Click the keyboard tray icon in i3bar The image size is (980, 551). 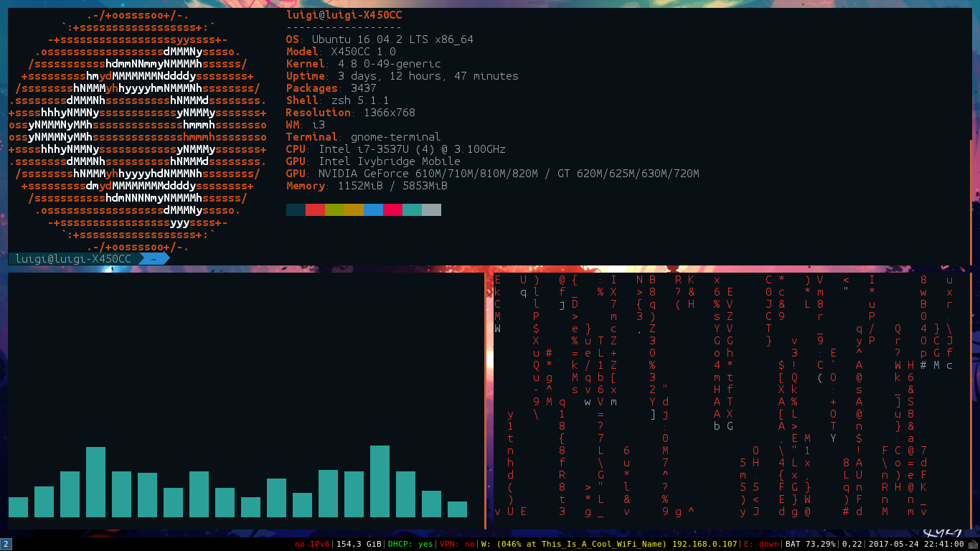tap(972, 545)
